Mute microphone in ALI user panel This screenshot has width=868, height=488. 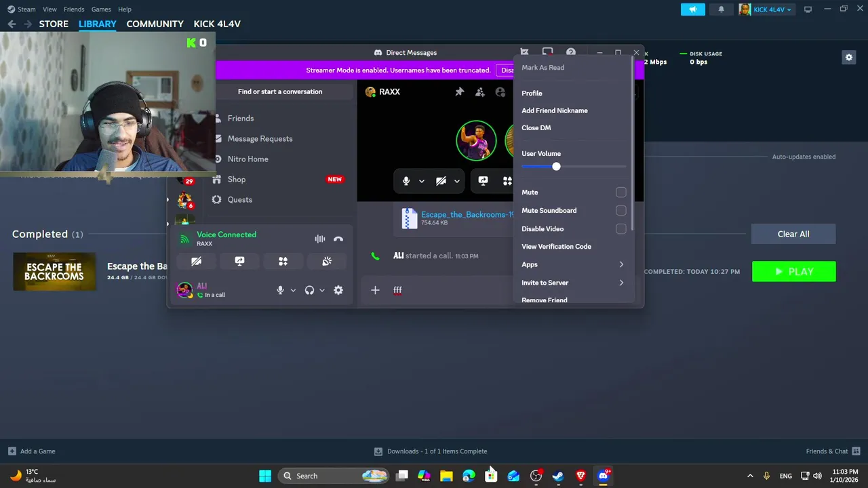click(x=280, y=290)
